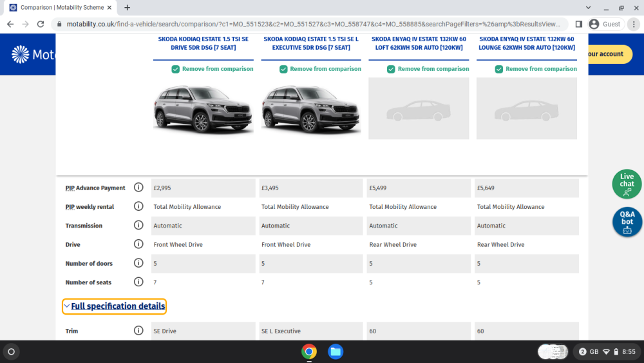Click the site lock icon in address bar
This screenshot has width=644, height=363.
click(x=59, y=25)
